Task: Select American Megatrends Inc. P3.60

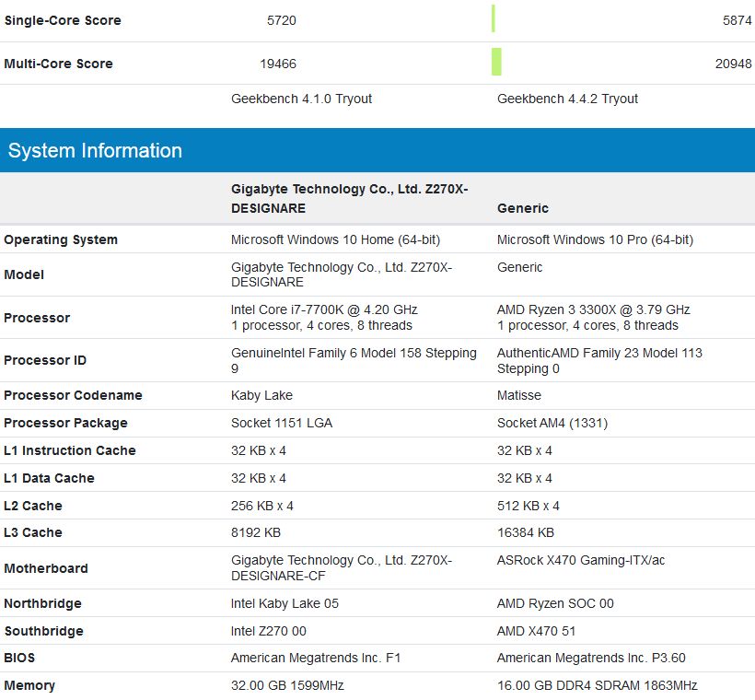Action: [x=591, y=658]
